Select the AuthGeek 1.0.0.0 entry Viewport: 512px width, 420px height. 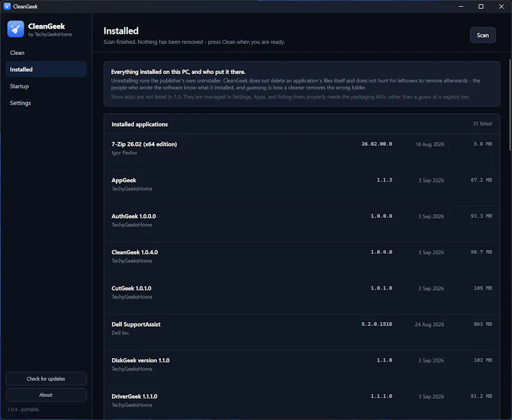pyautogui.click(x=301, y=224)
